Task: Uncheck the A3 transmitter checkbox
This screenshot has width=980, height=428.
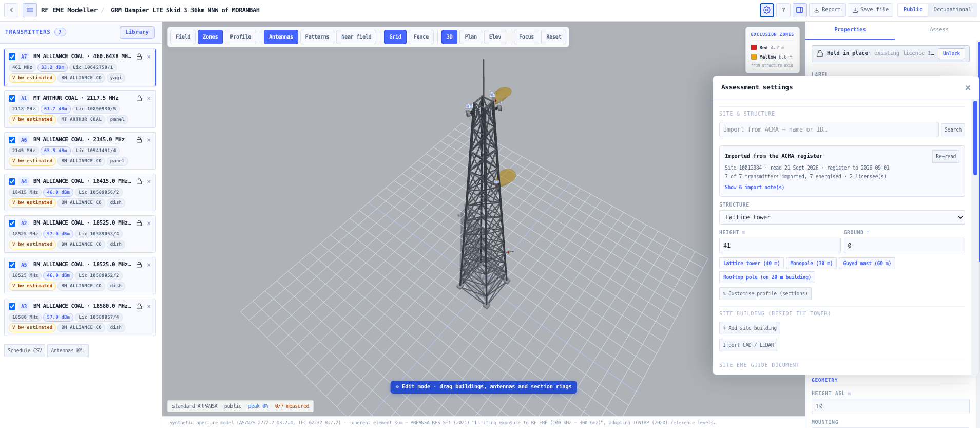Action: (12, 306)
